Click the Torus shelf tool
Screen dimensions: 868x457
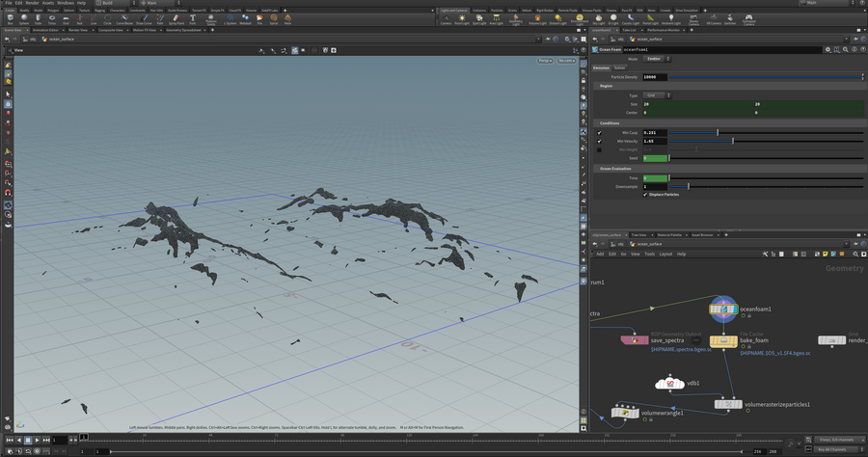pyautogui.click(x=52, y=18)
